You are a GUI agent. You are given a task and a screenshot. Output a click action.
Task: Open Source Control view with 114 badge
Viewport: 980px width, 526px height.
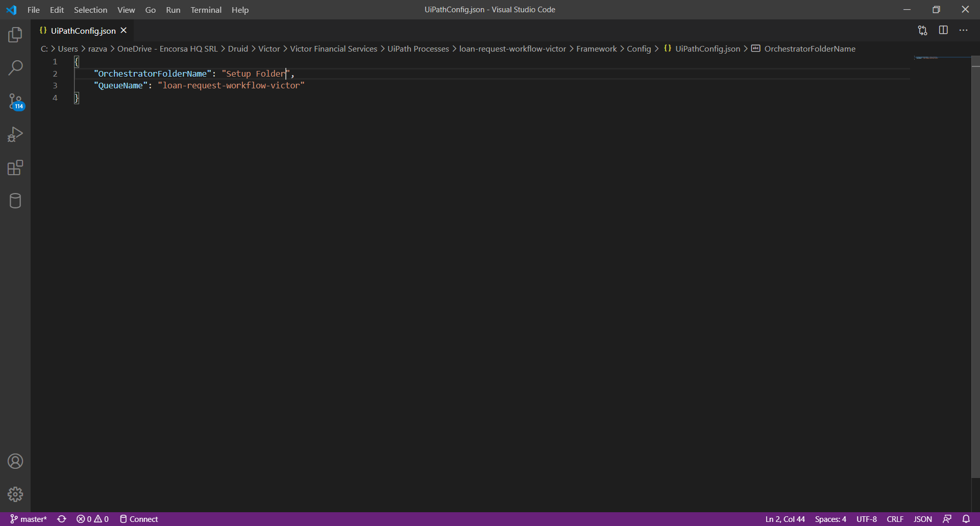[x=15, y=102]
